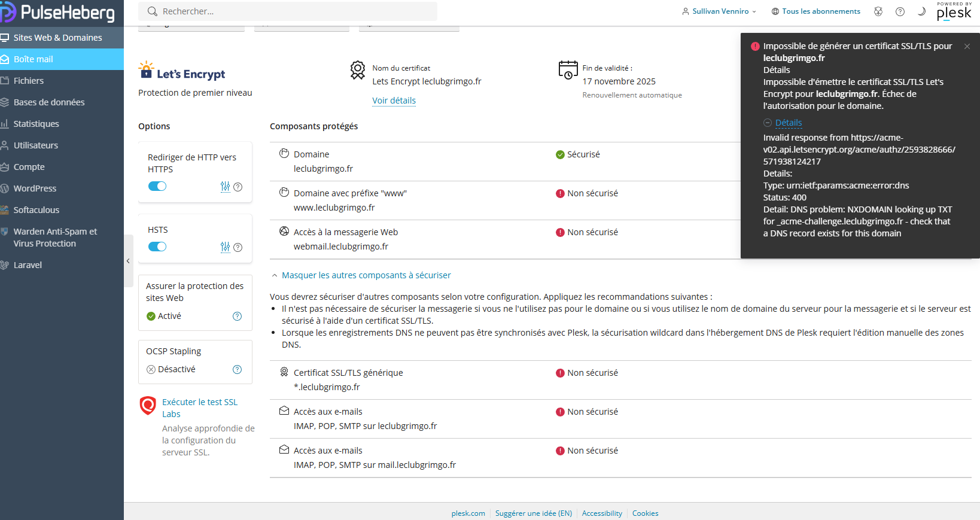Collapse Masquer les autres composants à sécuriser
980x520 pixels.
[x=361, y=275]
